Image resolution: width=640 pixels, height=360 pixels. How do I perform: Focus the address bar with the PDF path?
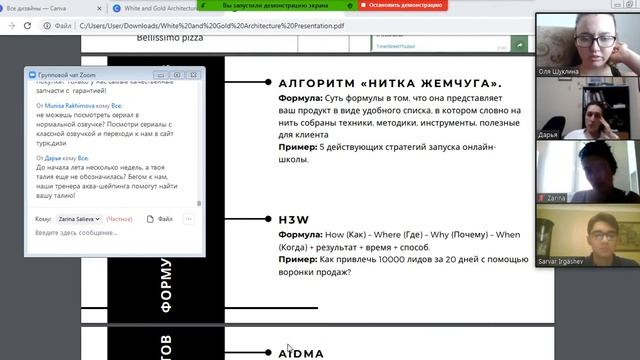click(211, 26)
